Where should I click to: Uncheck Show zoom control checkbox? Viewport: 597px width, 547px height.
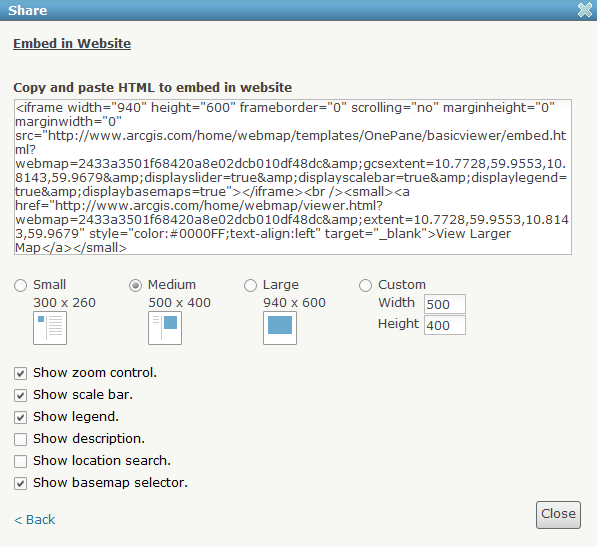21,373
